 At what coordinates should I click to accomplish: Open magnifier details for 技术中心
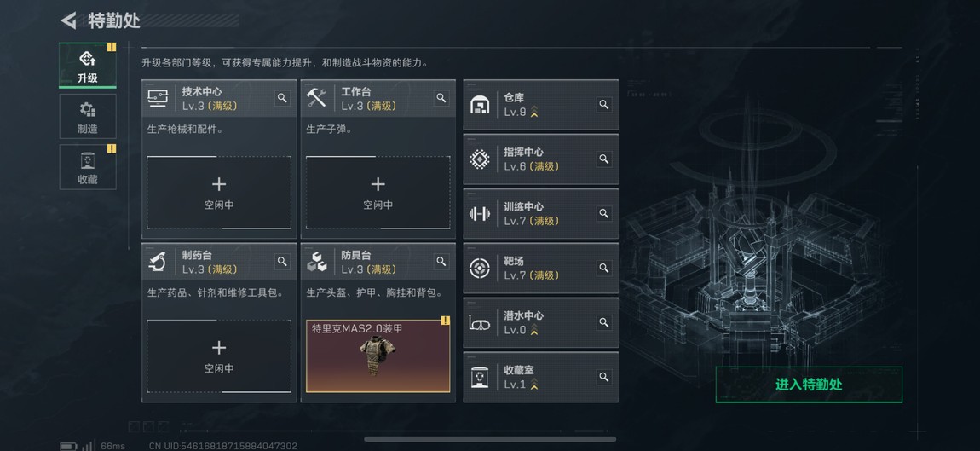pos(283,98)
